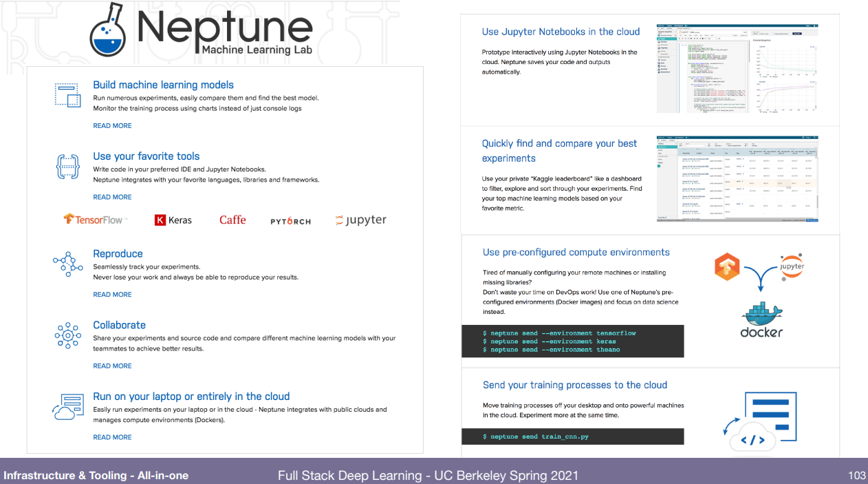This screenshot has height=484, width=868.
Task: Click the orange TensorFlow icon above Docker
Action: (x=726, y=267)
